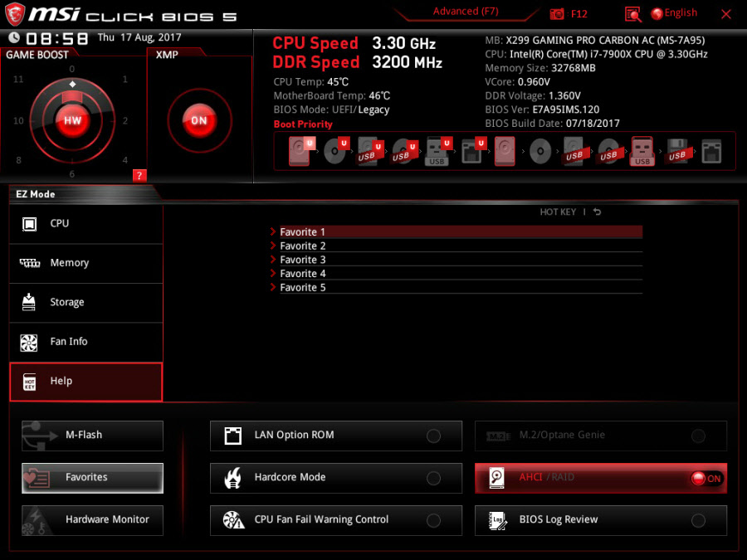The width and height of the screenshot is (747, 560).
Task: Click the hot key return arrow icon
Action: (597, 212)
